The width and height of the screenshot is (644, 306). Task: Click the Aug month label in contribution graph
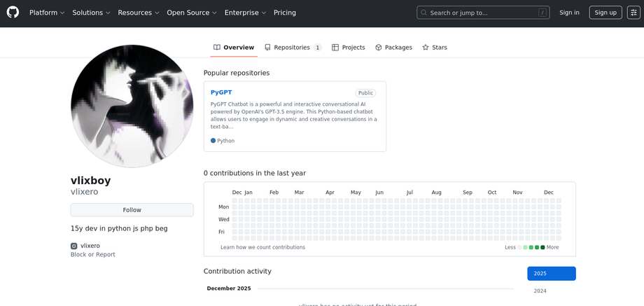(x=437, y=193)
